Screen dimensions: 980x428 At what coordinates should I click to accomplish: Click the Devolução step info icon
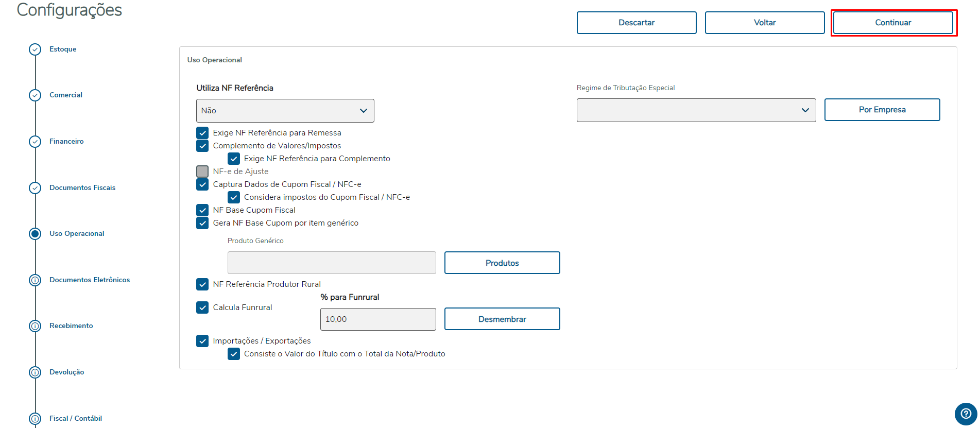35,372
